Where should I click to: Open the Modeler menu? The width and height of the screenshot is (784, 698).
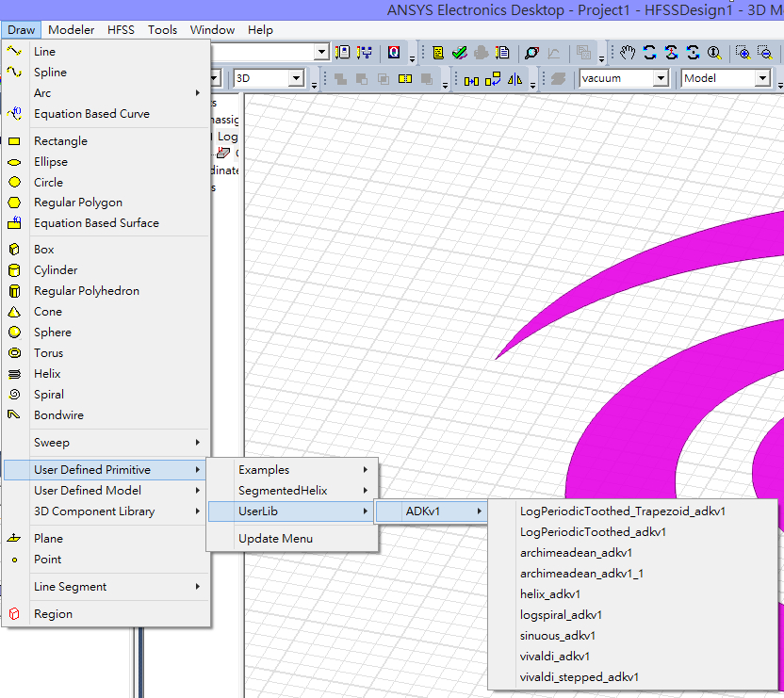pos(71,30)
